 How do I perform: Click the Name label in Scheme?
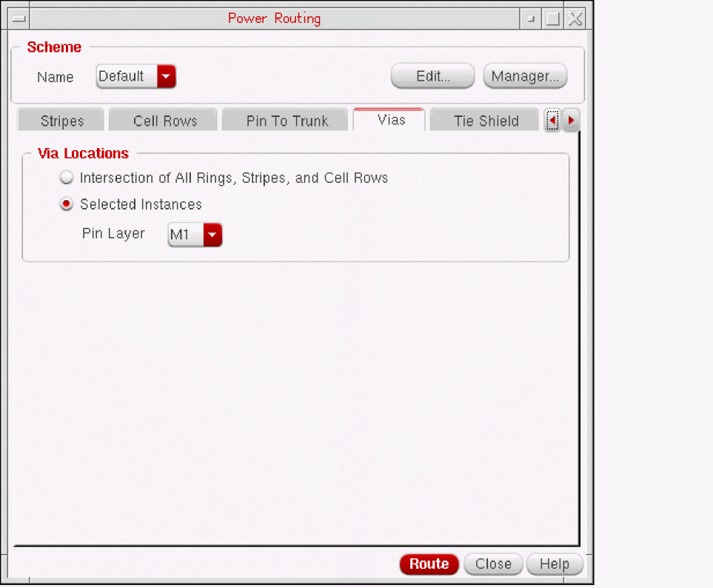click(x=55, y=77)
